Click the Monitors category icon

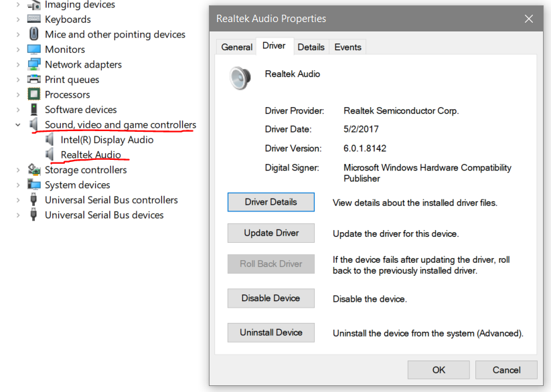coord(33,50)
